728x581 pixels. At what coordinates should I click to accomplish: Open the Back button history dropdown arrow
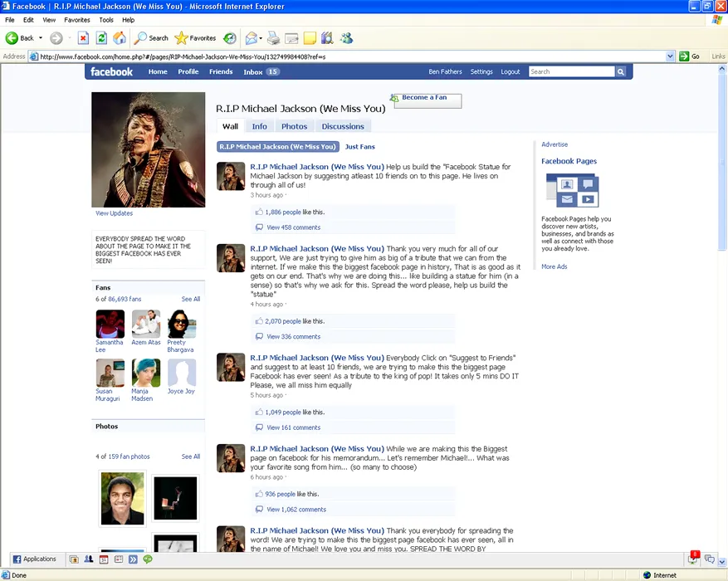click(41, 38)
